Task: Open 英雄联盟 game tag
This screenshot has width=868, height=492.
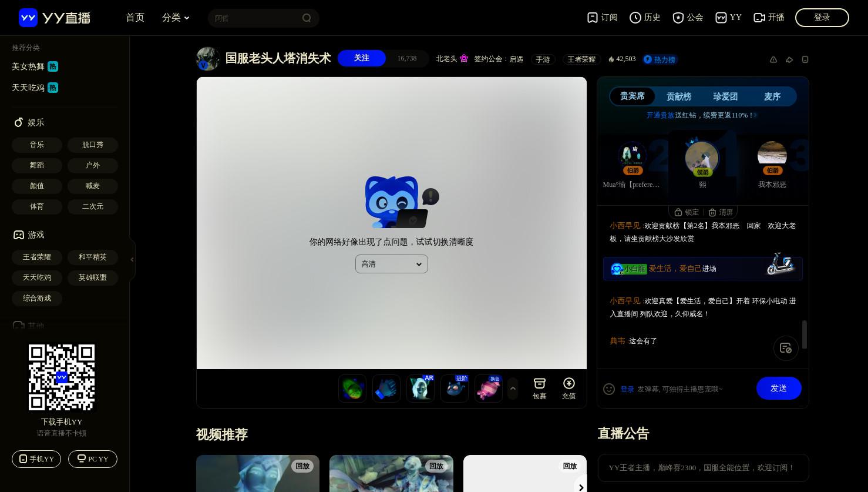Action: pyautogui.click(x=93, y=277)
